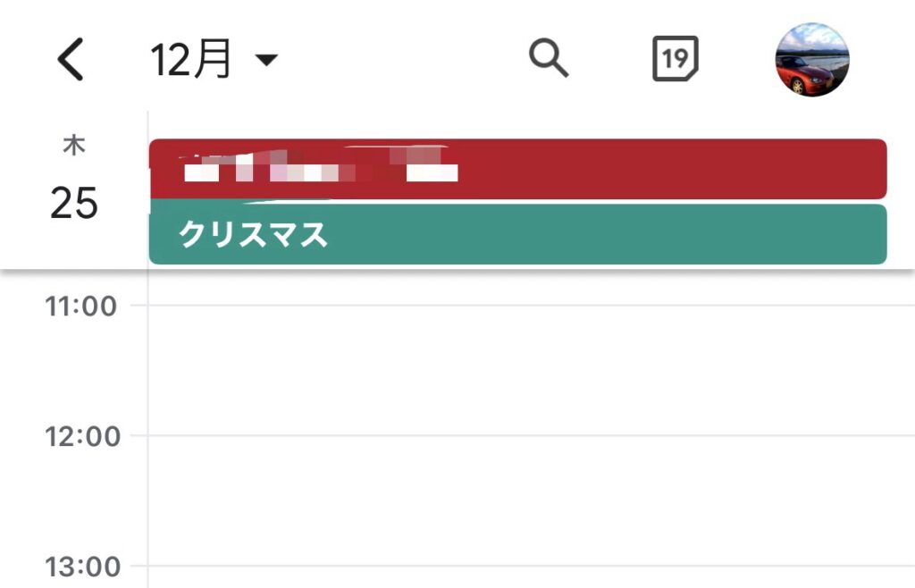Screen dimensions: 915x588
Task: Tap the 12:00 time label
Action: click(83, 436)
